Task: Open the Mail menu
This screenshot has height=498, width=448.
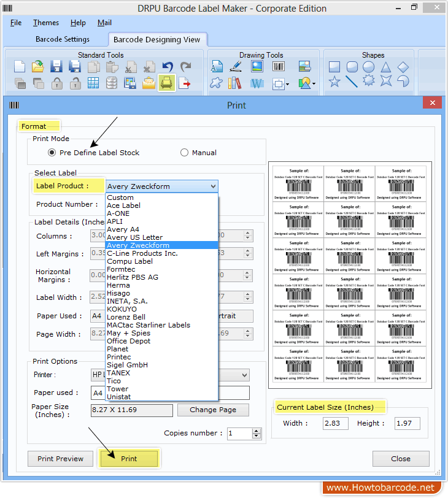Action: pos(104,23)
